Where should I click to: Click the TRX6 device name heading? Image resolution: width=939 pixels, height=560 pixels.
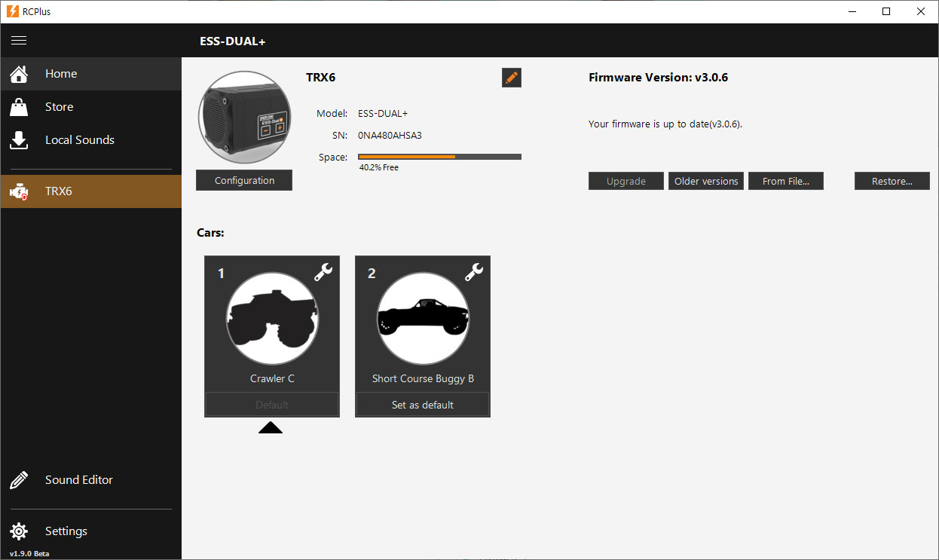coord(320,78)
